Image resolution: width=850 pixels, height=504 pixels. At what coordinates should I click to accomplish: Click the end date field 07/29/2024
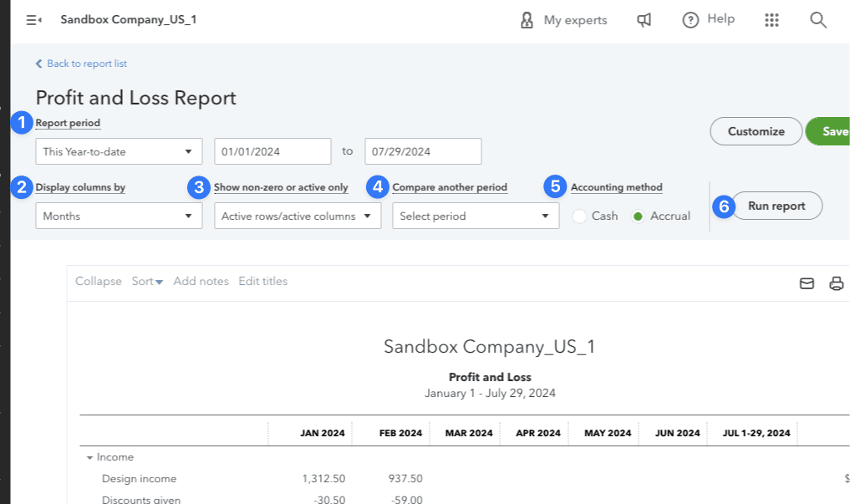pos(423,151)
